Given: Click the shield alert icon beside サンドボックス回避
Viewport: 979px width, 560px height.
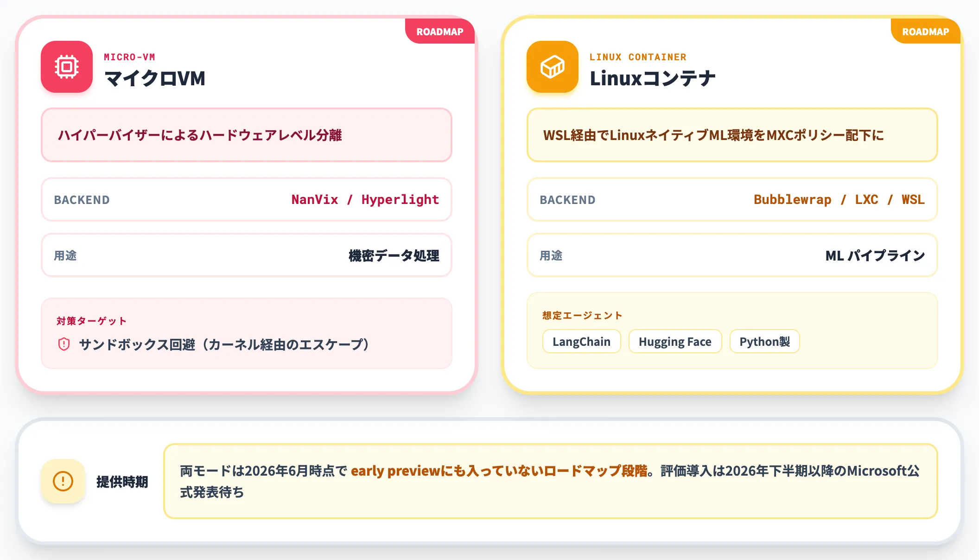Looking at the screenshot, I should click(64, 344).
